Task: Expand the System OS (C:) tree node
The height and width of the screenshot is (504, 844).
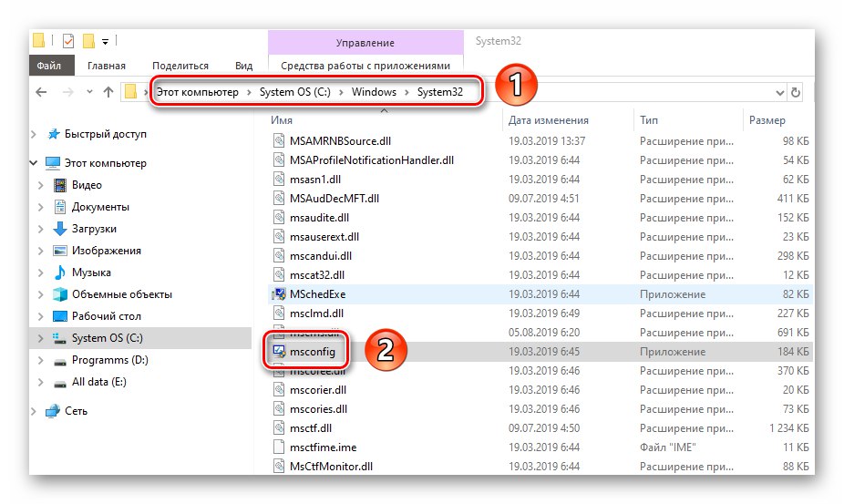Action: point(41,338)
